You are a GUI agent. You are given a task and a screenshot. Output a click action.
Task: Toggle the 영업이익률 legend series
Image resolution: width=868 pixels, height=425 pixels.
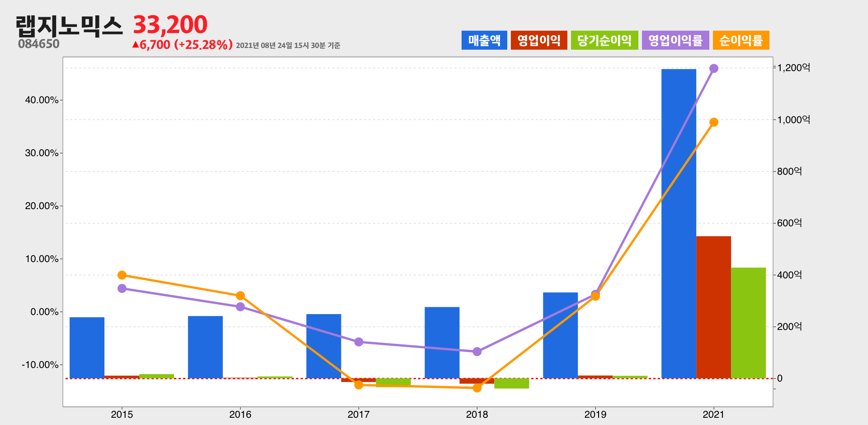[675, 40]
